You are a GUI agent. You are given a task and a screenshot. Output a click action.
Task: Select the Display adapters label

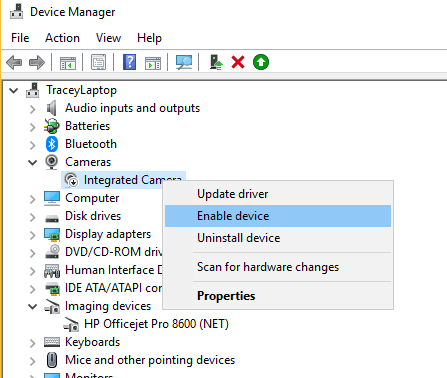click(x=108, y=234)
